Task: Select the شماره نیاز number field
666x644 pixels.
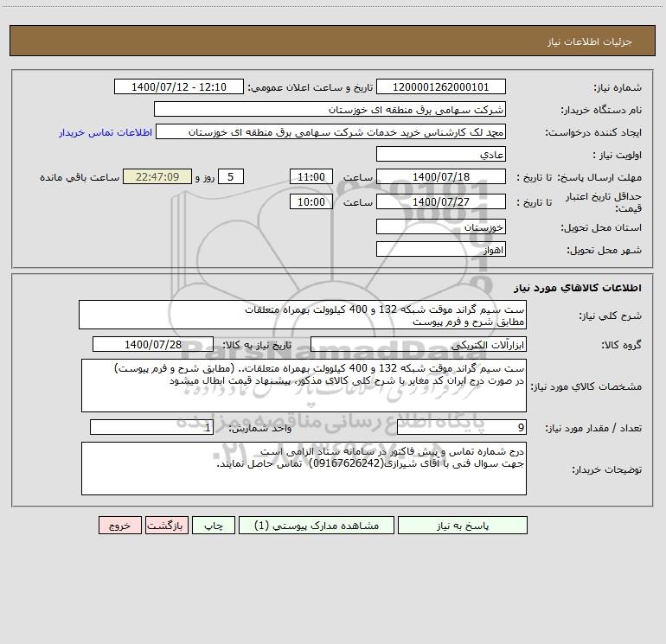Action: (441, 86)
